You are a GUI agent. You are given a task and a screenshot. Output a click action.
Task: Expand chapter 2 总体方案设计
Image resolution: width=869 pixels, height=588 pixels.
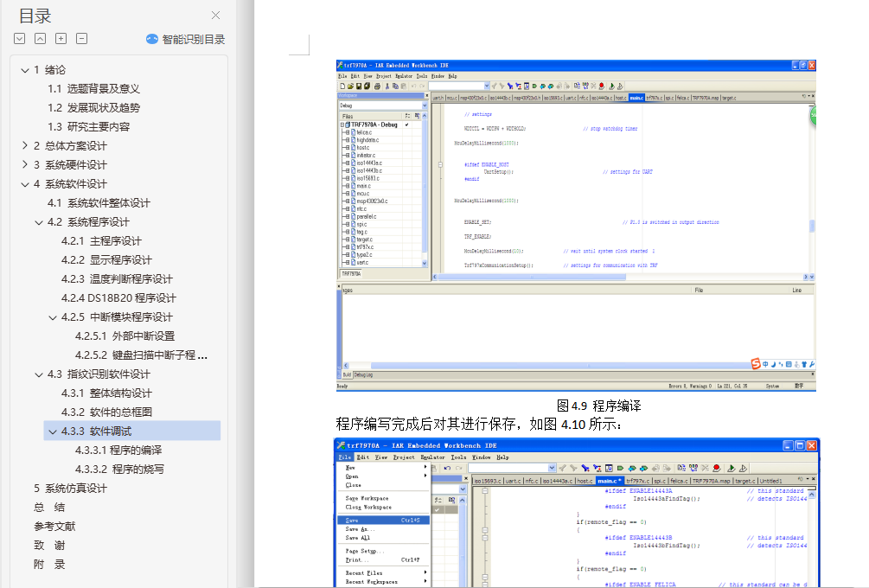click(25, 146)
